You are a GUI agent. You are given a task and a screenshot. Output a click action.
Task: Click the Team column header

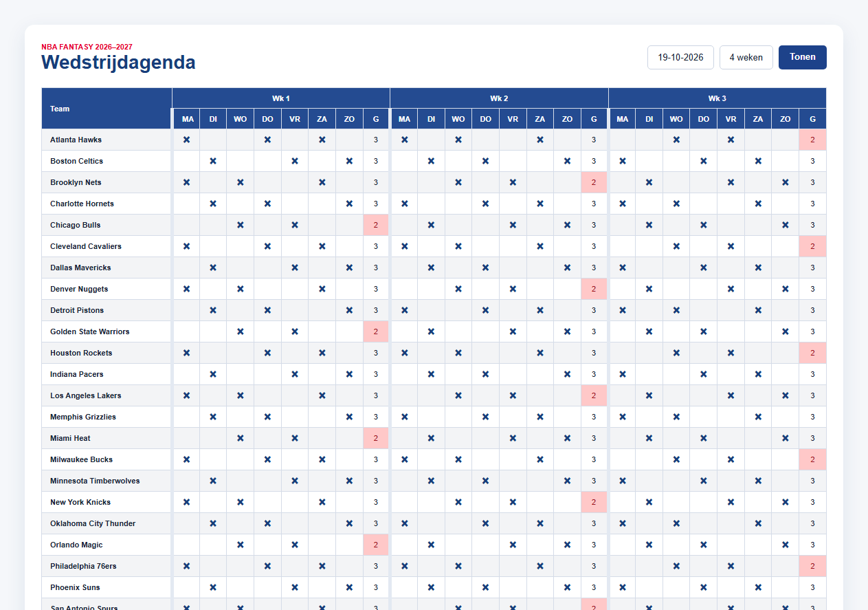[x=107, y=109]
